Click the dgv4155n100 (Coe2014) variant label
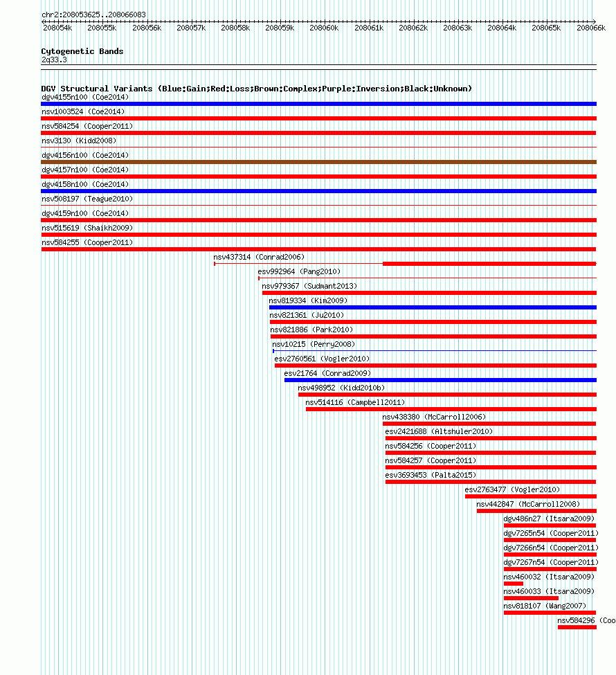616x675 pixels. (x=85, y=98)
